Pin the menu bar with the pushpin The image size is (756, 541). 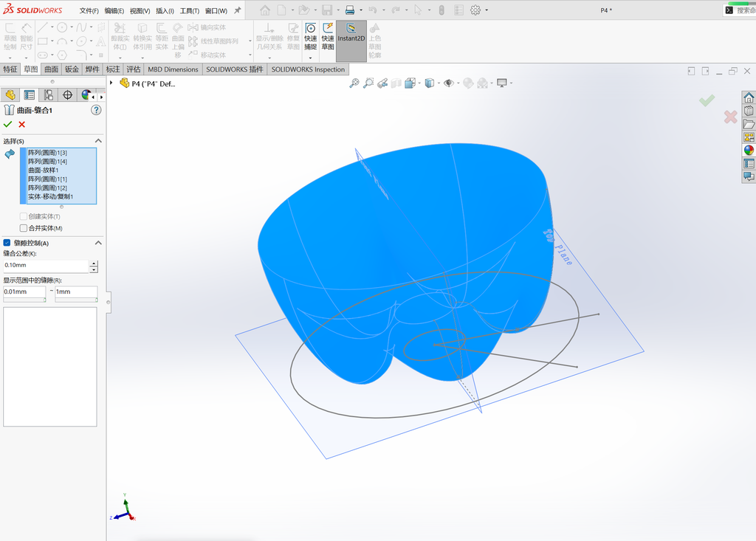pyautogui.click(x=237, y=10)
